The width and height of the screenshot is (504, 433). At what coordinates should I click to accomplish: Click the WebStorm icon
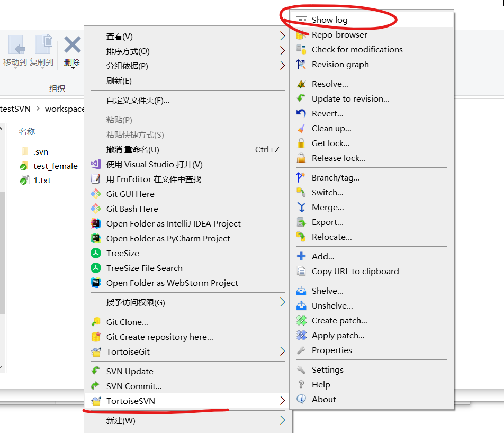point(96,283)
